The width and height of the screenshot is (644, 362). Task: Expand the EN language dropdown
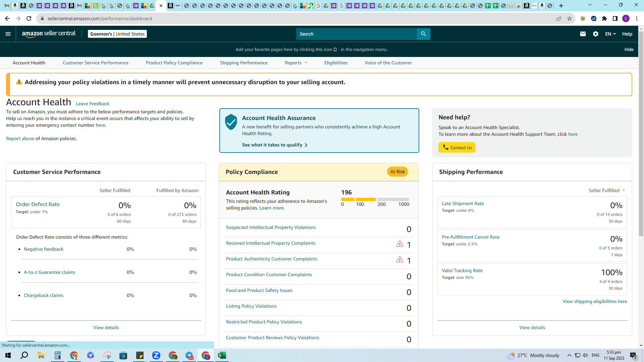[x=610, y=34]
